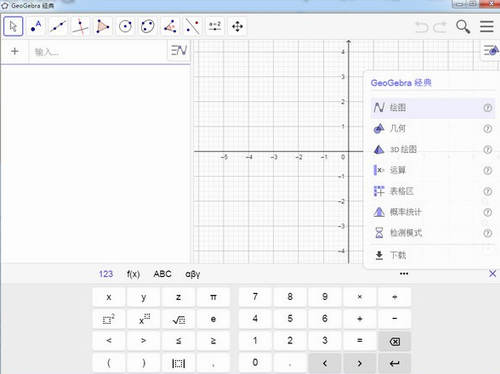Image resolution: width=500 pixels, height=374 pixels.
Task: Tap the less-than-or-equal key
Action: point(179,341)
